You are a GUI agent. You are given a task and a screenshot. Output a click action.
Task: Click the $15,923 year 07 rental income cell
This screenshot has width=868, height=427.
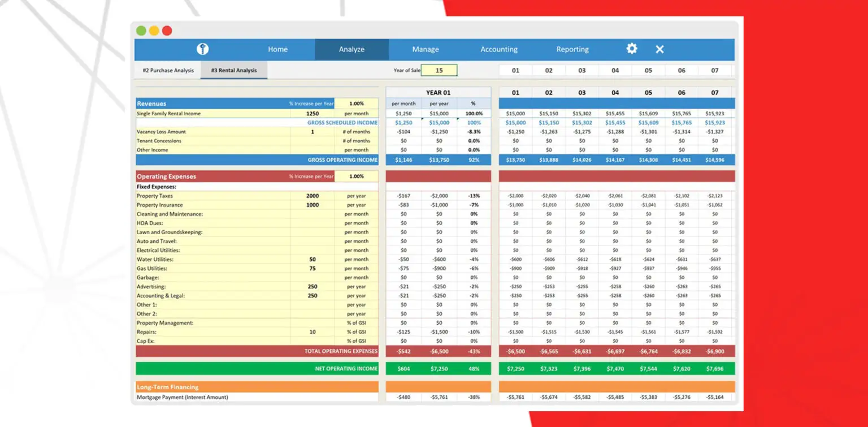(715, 114)
